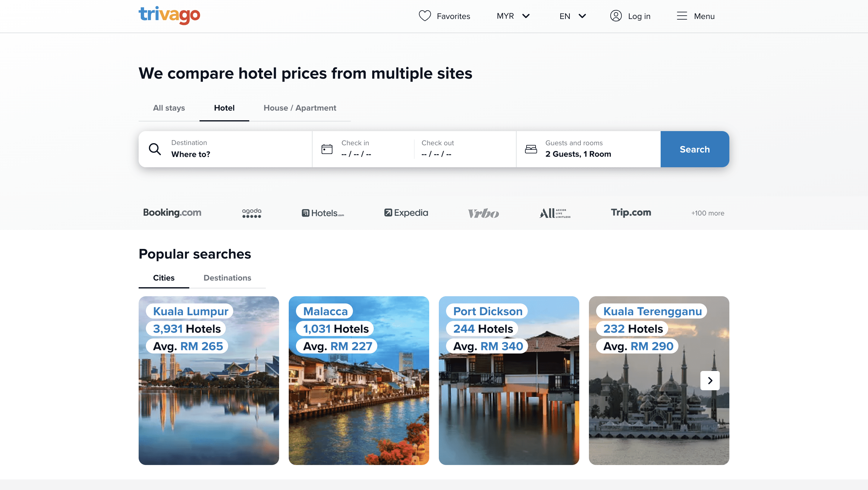This screenshot has width=868, height=490.
Task: Click the magnifying glass in the destination field
Action: pos(155,149)
